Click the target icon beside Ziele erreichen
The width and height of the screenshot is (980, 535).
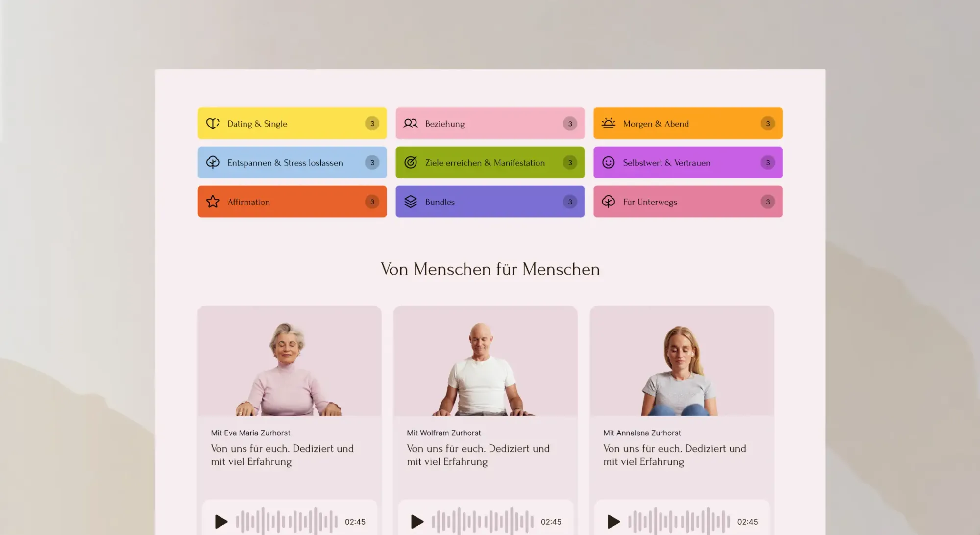pos(411,162)
